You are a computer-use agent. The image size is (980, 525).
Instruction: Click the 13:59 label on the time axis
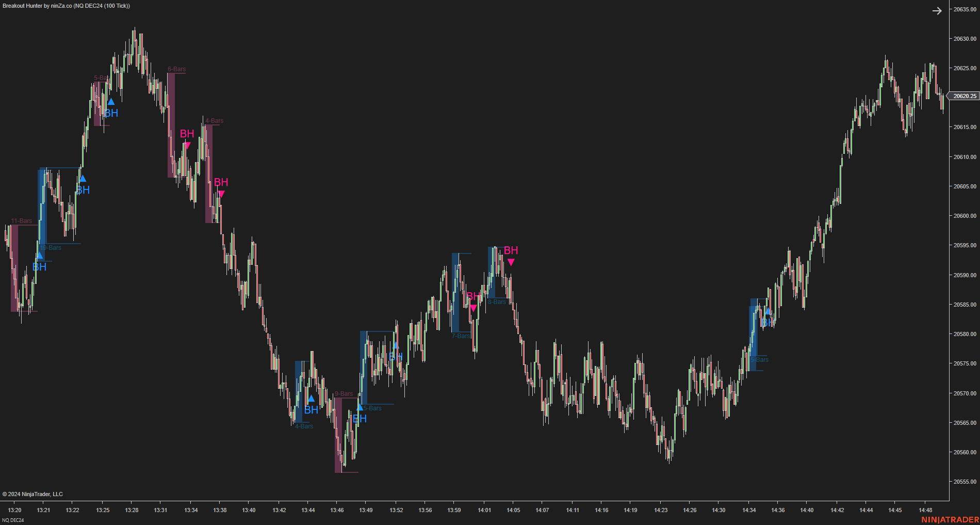pos(454,510)
